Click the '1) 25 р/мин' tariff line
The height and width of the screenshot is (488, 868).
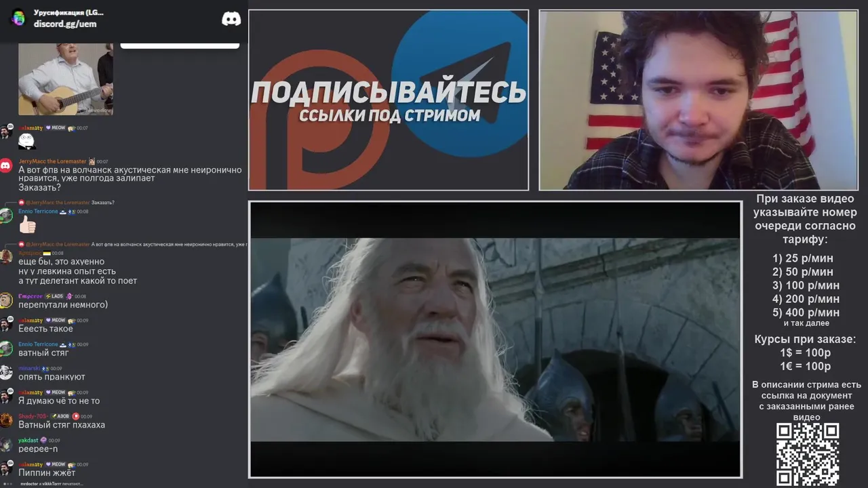[x=803, y=258]
